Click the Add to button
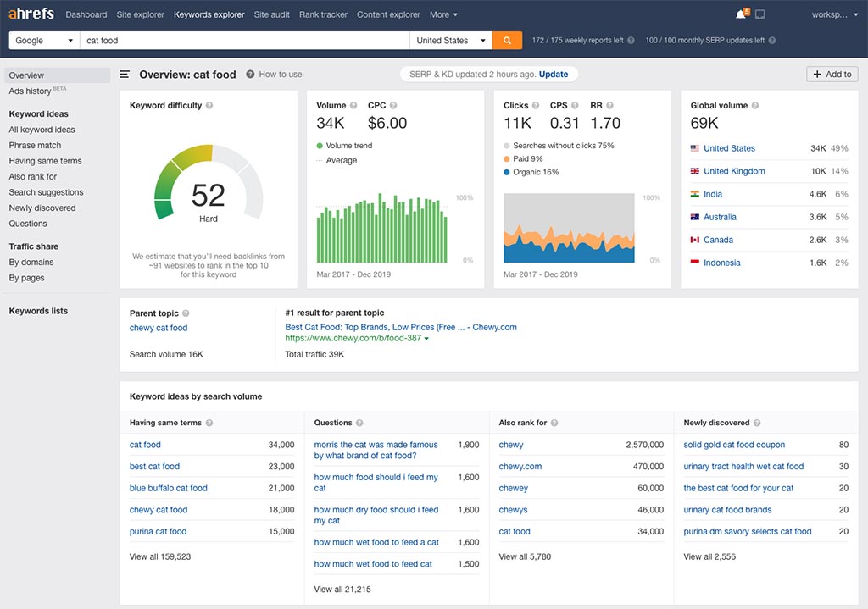 coord(832,75)
